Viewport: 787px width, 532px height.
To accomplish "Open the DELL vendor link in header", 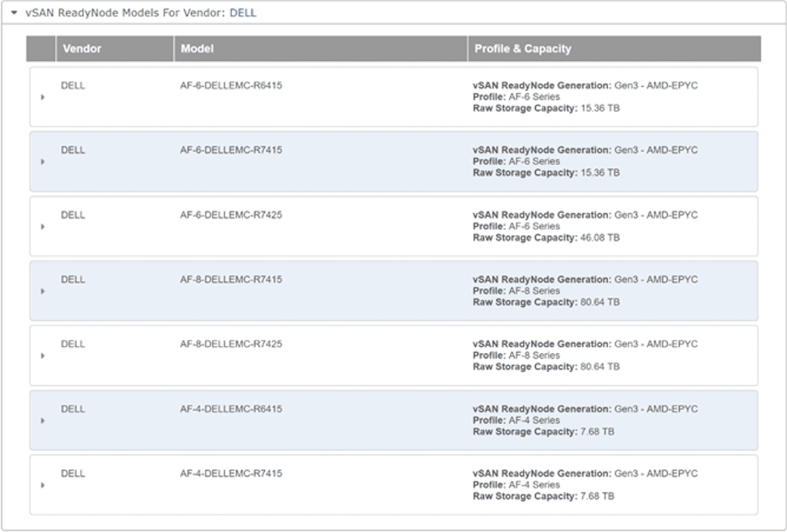I will coord(243,13).
